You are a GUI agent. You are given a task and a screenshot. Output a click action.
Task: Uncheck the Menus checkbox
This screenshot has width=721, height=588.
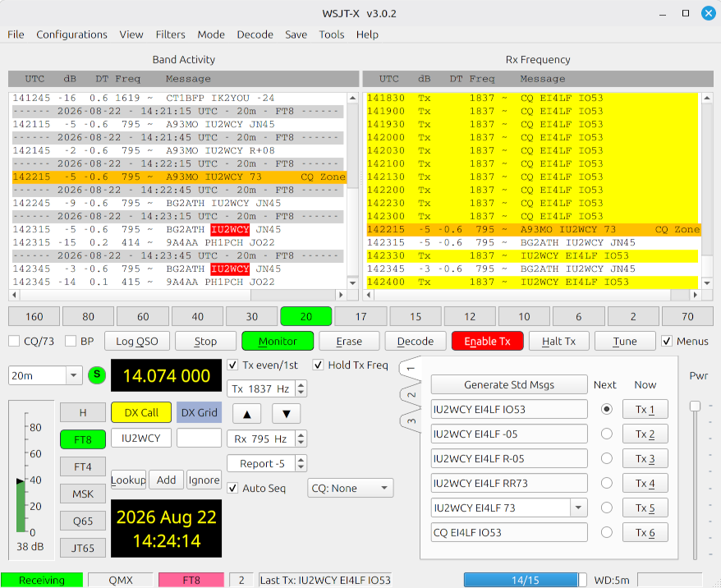coord(667,341)
